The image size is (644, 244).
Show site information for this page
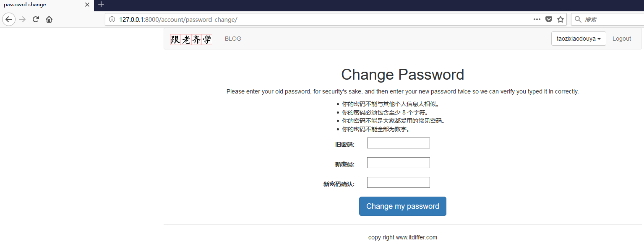coord(112,19)
